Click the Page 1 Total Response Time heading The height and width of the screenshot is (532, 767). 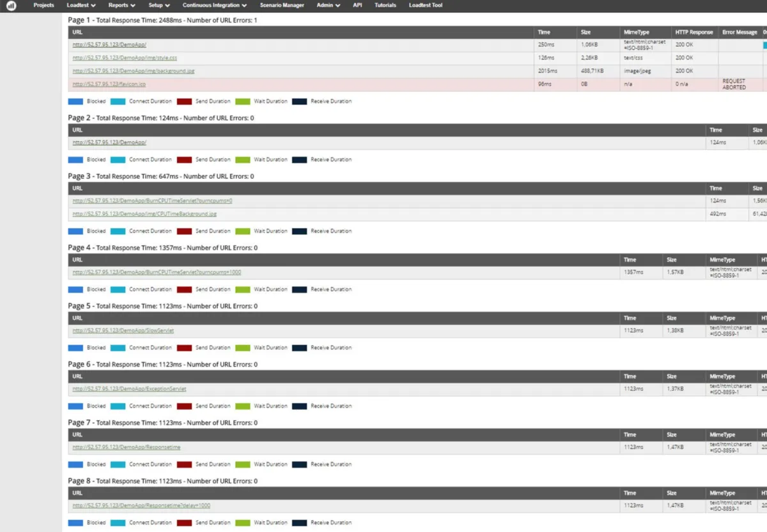pos(162,20)
